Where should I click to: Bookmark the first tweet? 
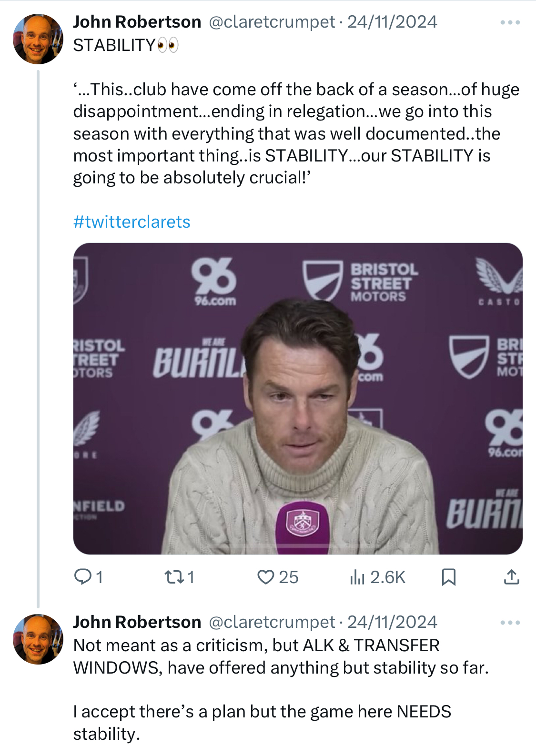coord(448,577)
